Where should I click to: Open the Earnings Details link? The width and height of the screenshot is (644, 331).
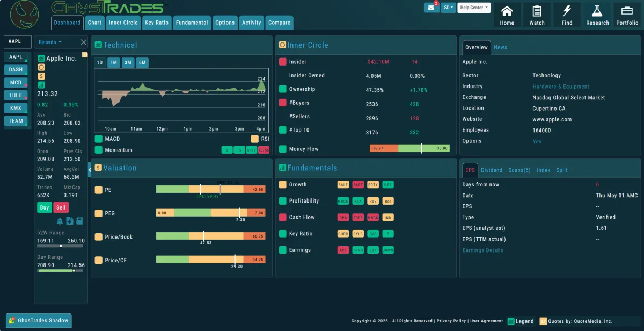point(483,250)
